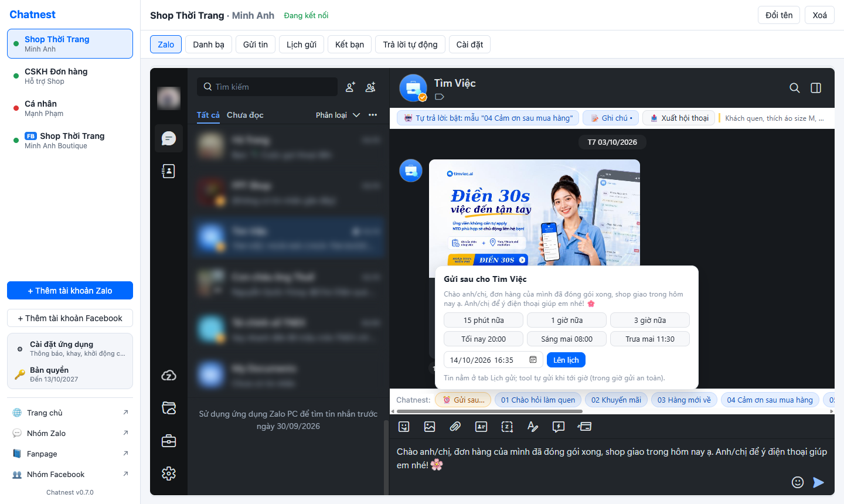Click the Zalo search field
This screenshot has width=844, height=504.
click(x=267, y=87)
